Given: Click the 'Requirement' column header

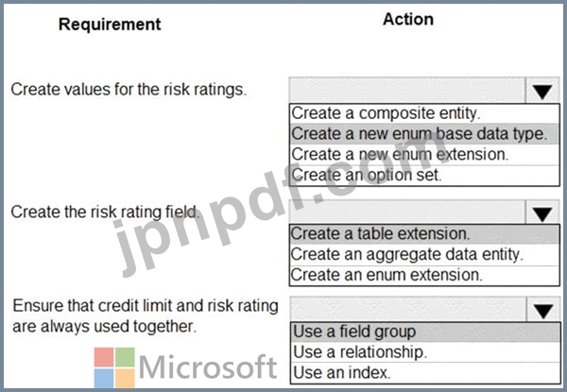Looking at the screenshot, I should coord(110,24).
